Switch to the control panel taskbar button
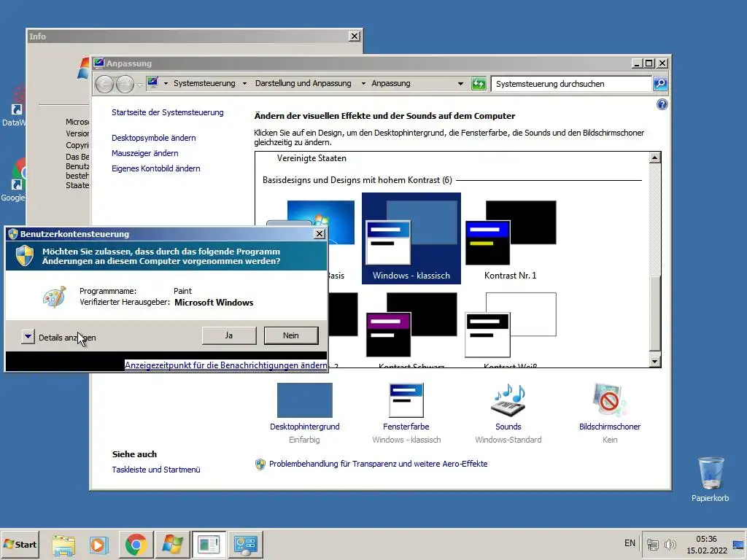The height and width of the screenshot is (560, 747). point(246,545)
